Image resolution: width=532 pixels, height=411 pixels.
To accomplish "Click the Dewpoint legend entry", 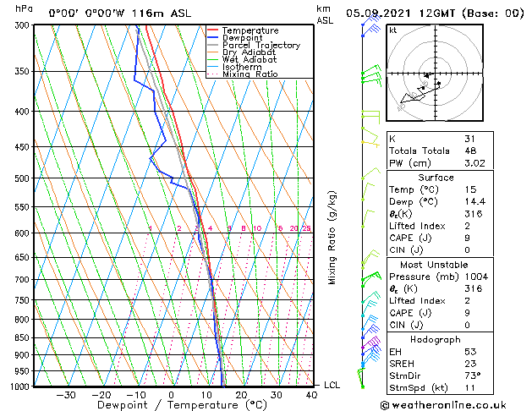I will click(x=235, y=38).
